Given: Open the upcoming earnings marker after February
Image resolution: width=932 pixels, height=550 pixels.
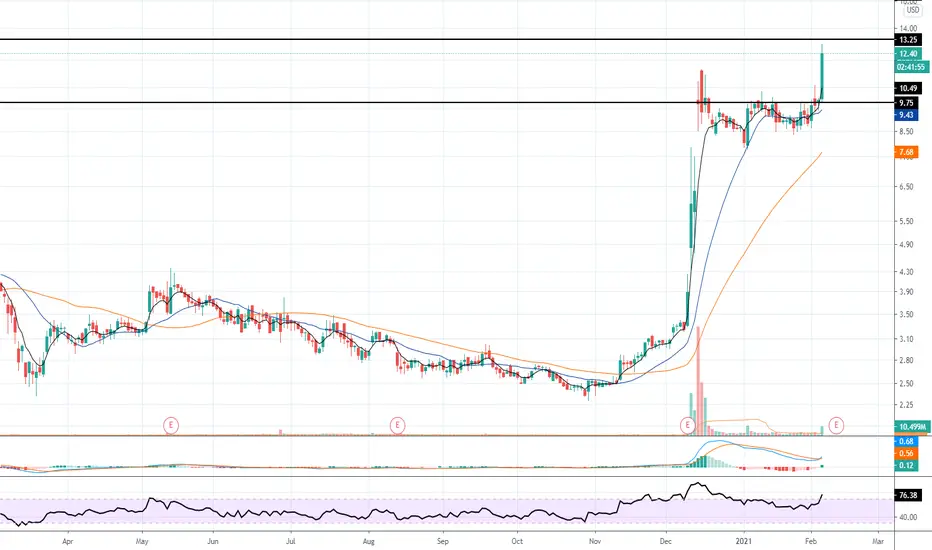Looking at the screenshot, I should (836, 425).
